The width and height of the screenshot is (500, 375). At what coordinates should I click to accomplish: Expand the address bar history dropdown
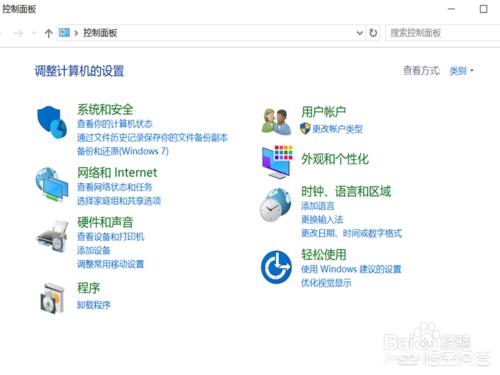pos(360,33)
